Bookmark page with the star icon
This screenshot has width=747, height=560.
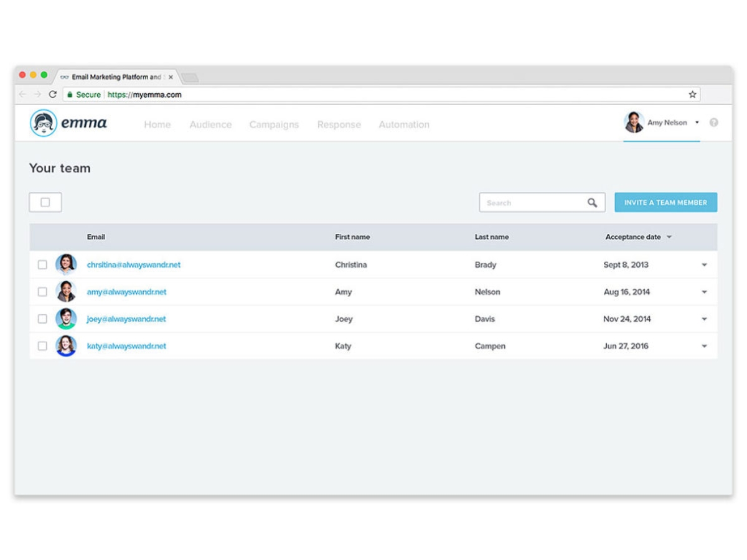point(692,95)
